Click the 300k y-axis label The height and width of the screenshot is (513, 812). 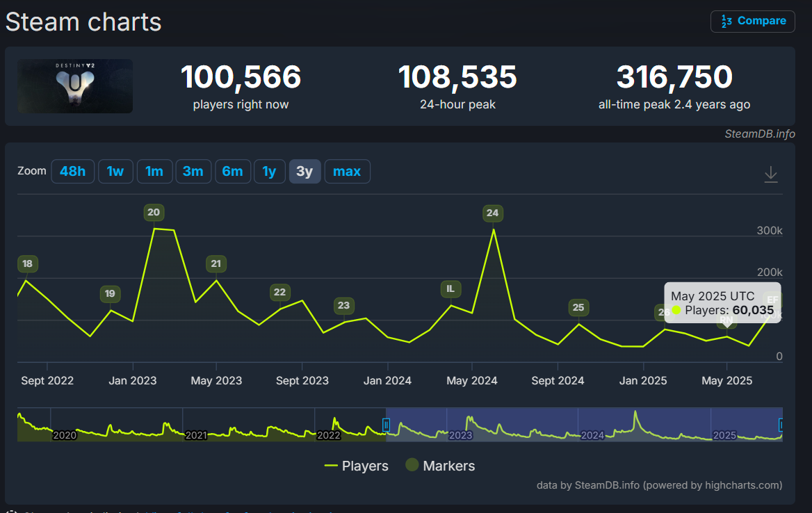pyautogui.click(x=770, y=231)
